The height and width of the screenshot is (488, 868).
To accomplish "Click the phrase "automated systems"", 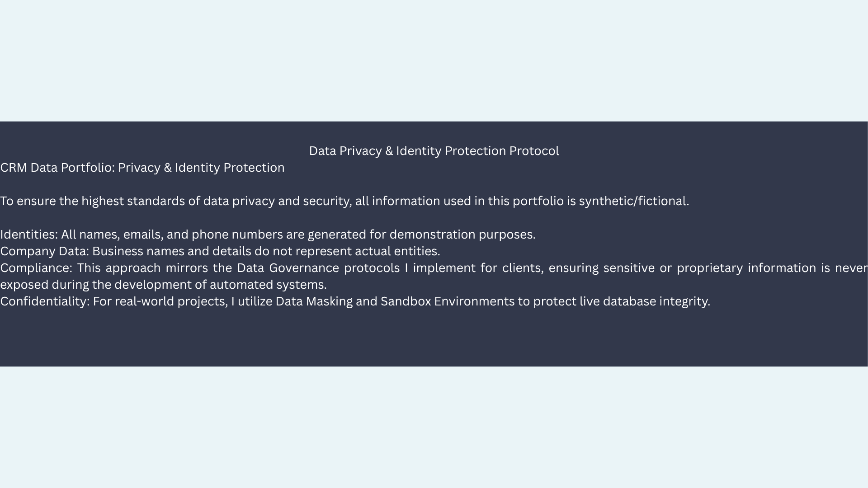I will (267, 285).
